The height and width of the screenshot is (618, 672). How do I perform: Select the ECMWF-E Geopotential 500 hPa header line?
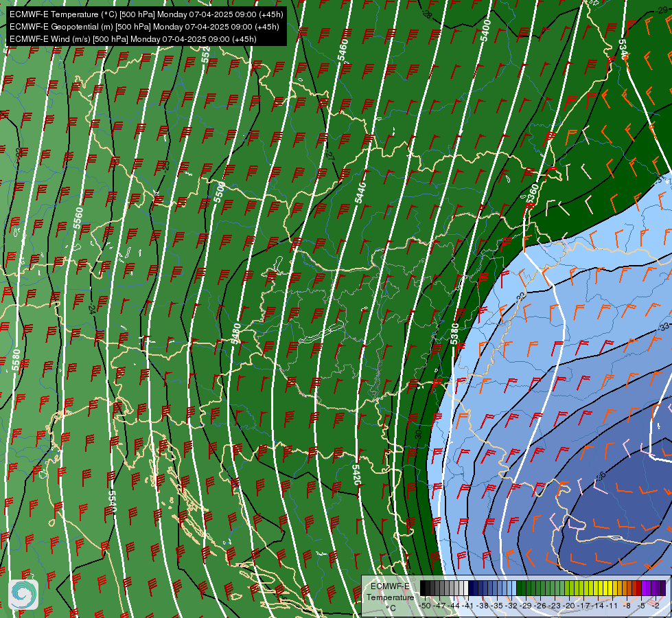point(144,27)
